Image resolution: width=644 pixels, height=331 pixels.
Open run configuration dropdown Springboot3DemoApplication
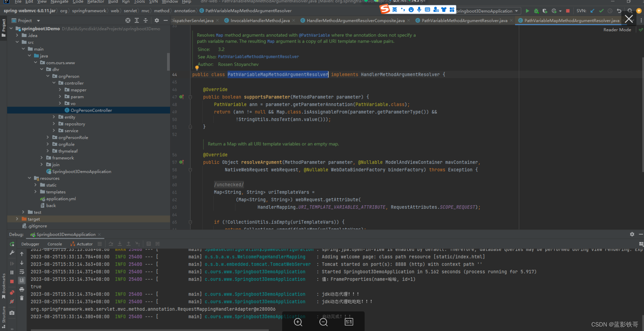pos(487,11)
